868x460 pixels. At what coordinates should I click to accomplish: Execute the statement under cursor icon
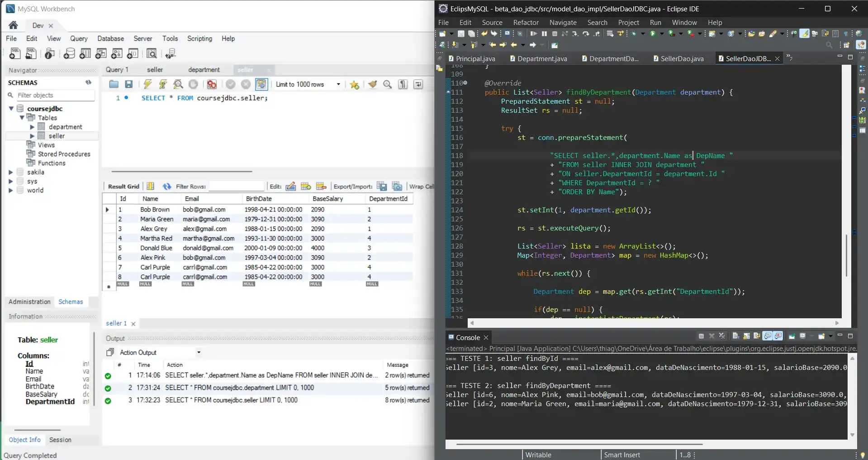163,84
